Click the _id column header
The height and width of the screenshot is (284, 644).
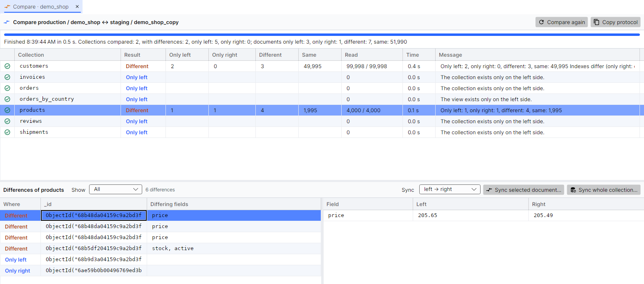pos(94,204)
